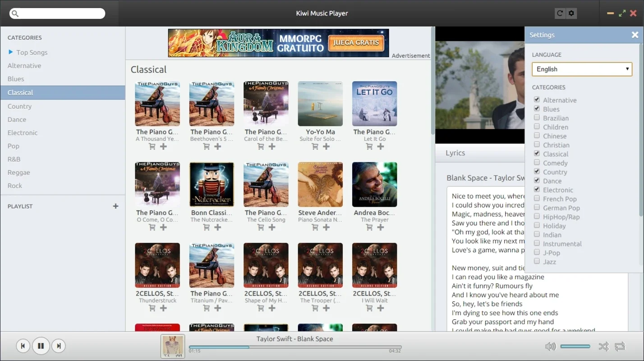This screenshot has width=644, height=361.
Task: Add The Prayer with plus icon
Action: tap(381, 227)
